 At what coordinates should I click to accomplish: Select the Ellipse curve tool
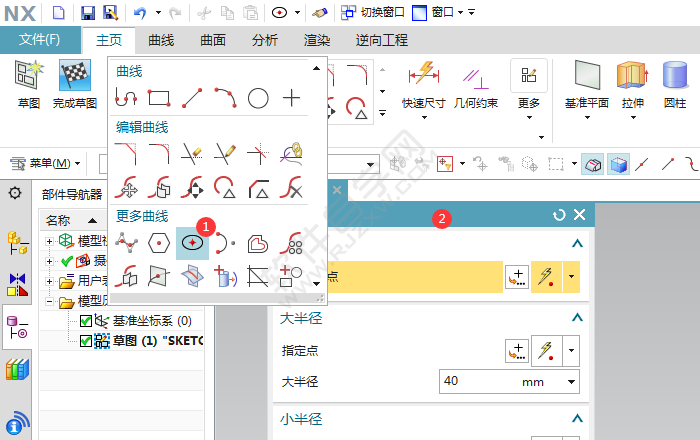click(191, 242)
